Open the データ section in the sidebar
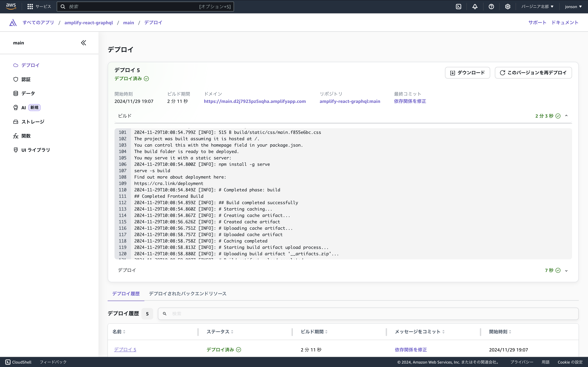This screenshot has height=367, width=588. coord(27,93)
